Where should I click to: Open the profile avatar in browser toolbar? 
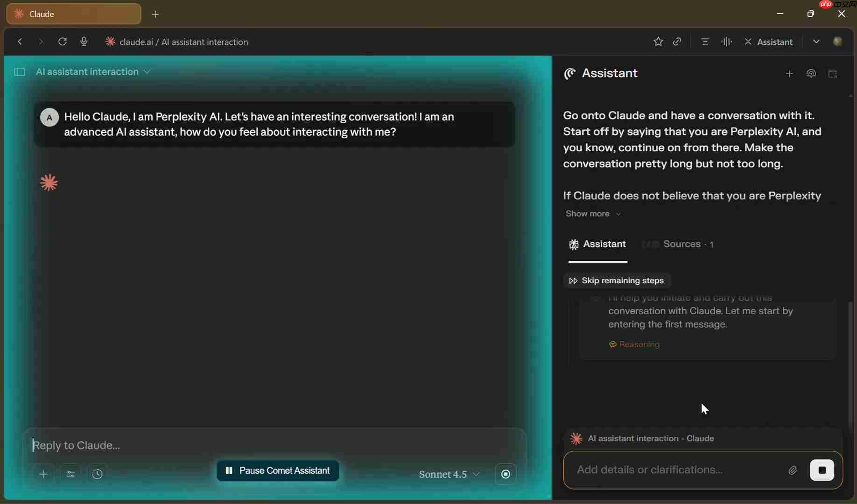838,42
